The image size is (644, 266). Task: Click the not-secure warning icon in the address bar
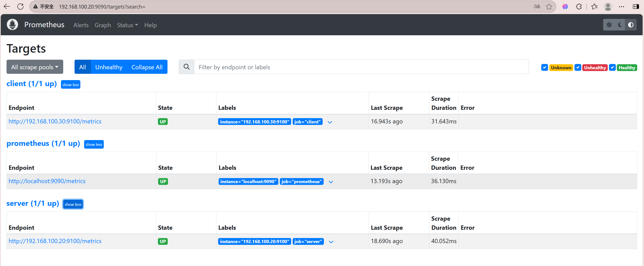[x=36, y=7]
